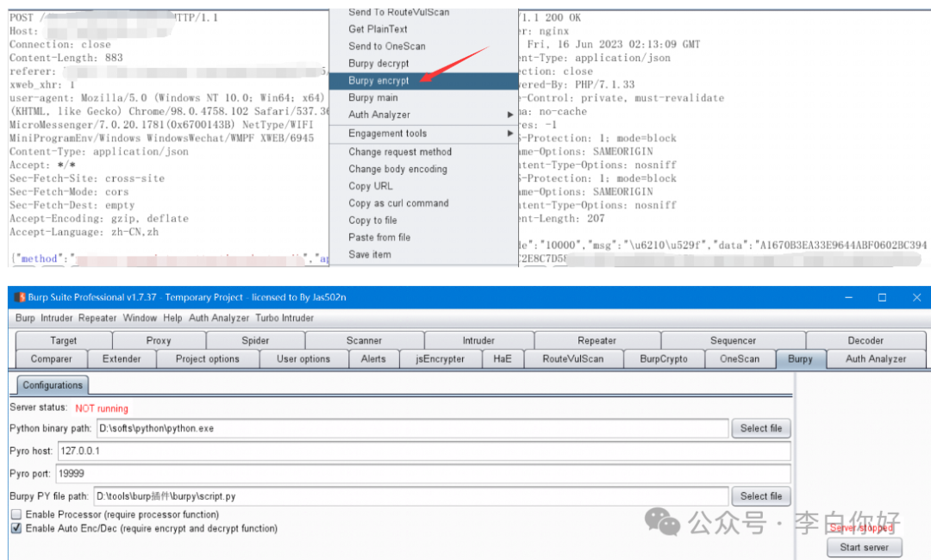
Task: Open the RouteVulScan tab
Action: click(x=573, y=359)
